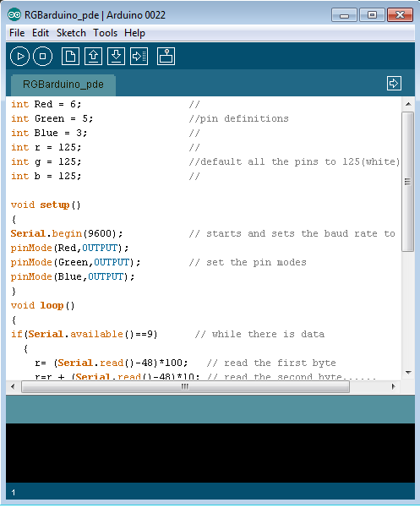This screenshot has width=420, height=508.
Task: Click the "//default all the pins" comment
Action: (294, 161)
